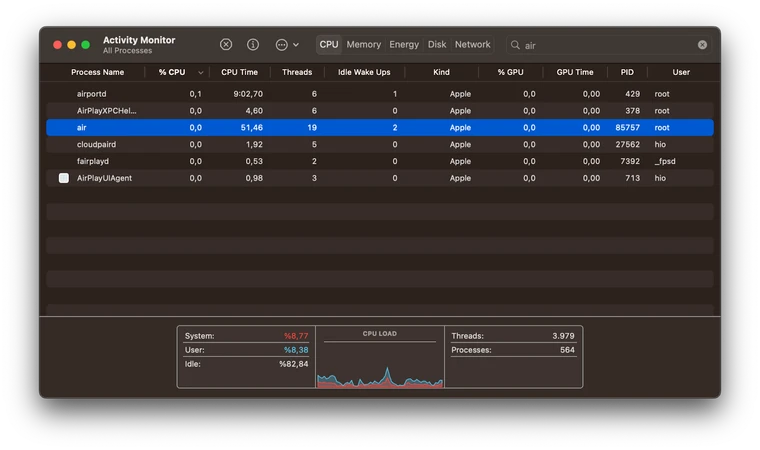Switch to the Network tab
This screenshot has width=760, height=450.
pyautogui.click(x=472, y=45)
